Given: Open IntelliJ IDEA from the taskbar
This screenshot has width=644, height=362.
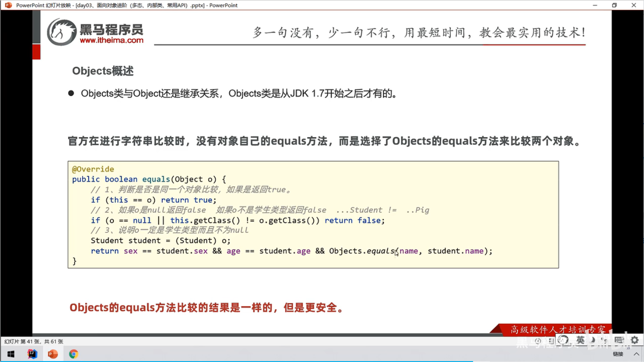Looking at the screenshot, I should (x=32, y=354).
